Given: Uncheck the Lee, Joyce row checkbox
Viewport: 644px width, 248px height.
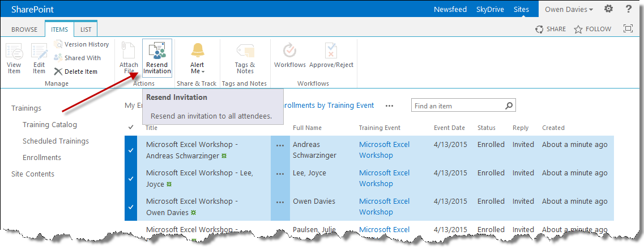Looking at the screenshot, I should coord(131,178).
